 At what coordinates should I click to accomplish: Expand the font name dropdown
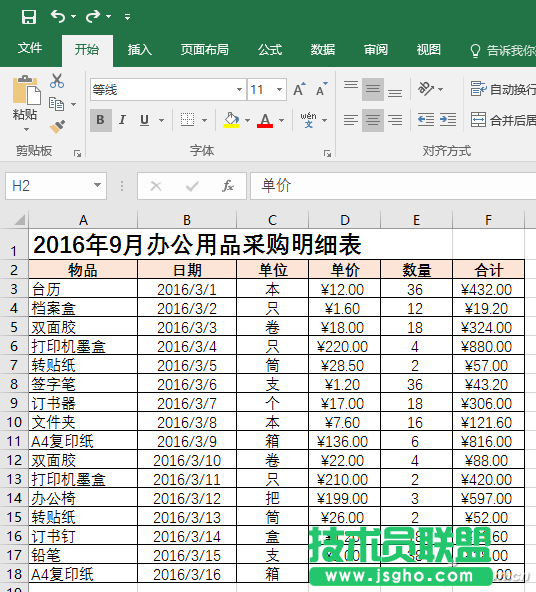(x=239, y=89)
